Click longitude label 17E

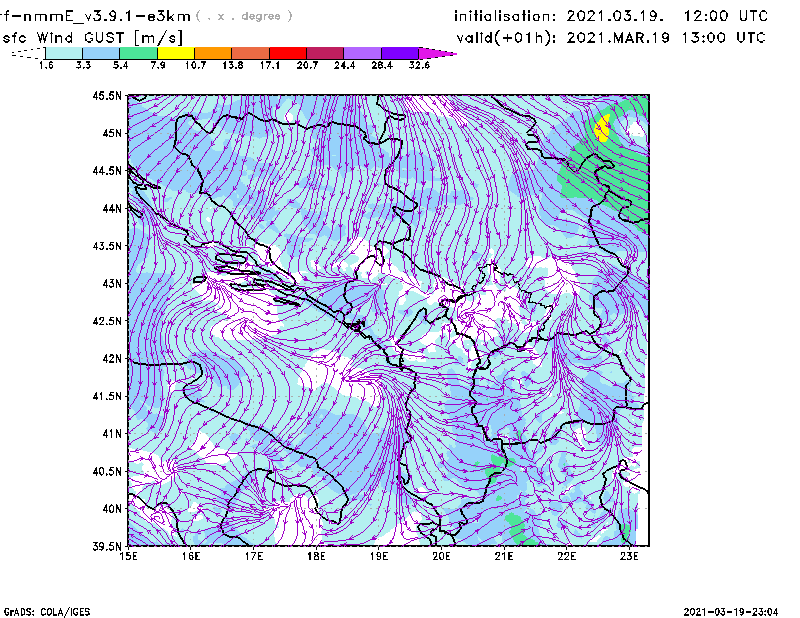coord(254,556)
